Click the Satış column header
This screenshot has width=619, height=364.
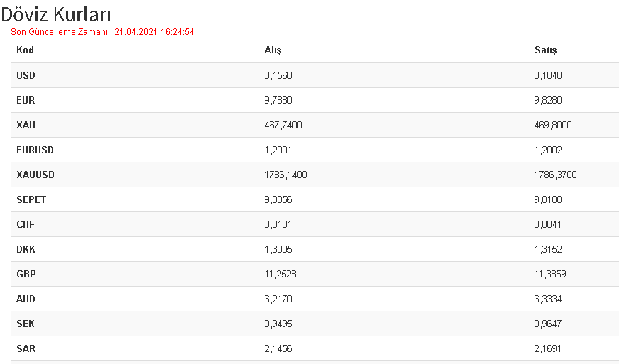[546, 50]
